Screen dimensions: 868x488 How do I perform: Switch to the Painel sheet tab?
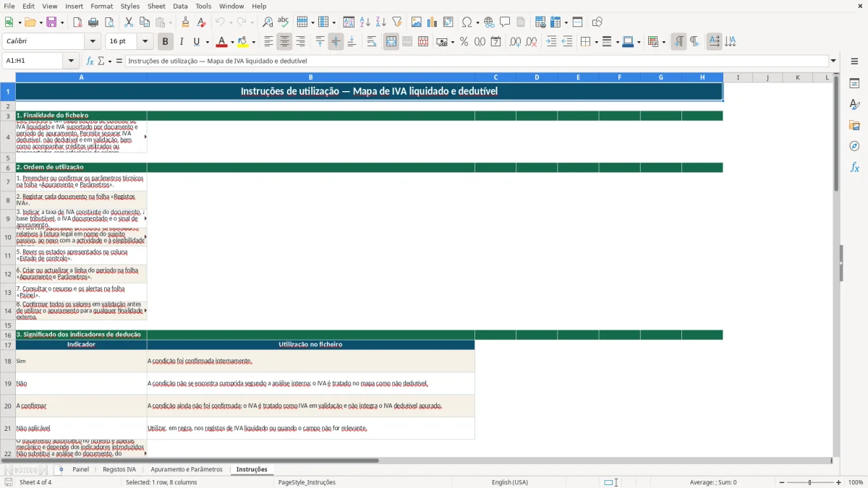(81, 470)
